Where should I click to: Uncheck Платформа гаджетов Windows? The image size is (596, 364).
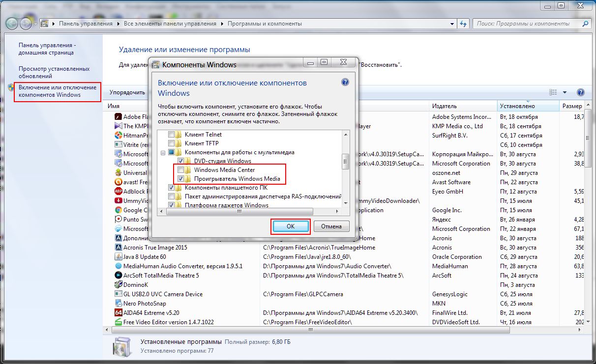click(171, 205)
